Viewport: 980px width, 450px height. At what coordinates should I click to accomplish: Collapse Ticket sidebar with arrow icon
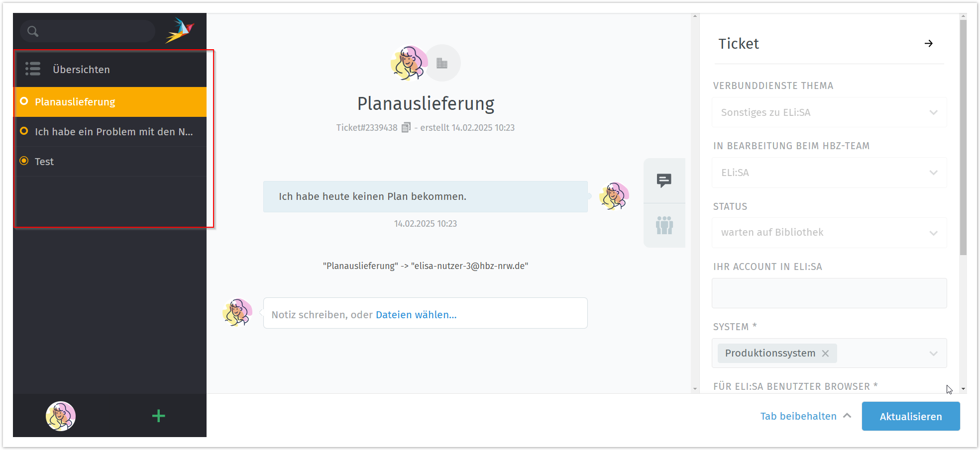click(928, 44)
